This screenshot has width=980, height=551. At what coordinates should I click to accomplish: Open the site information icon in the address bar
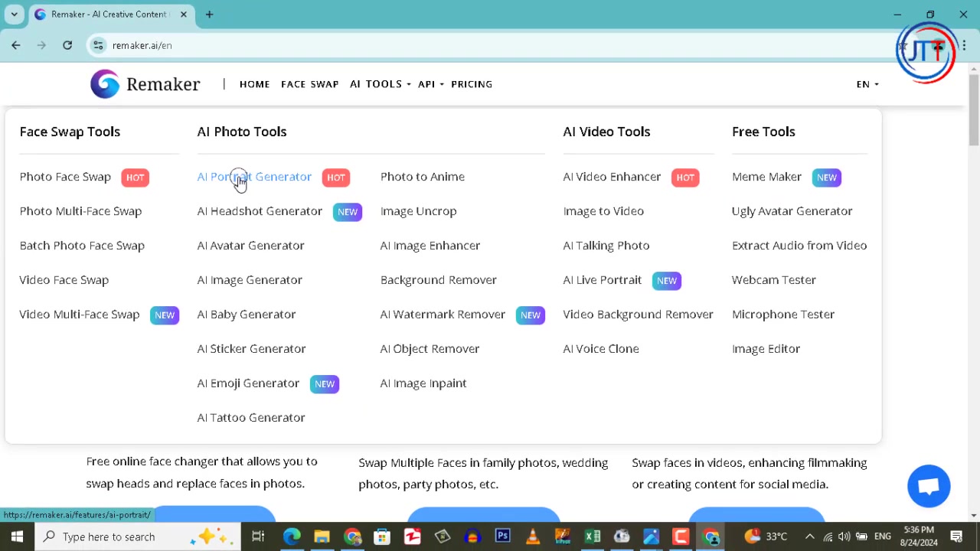tap(98, 45)
